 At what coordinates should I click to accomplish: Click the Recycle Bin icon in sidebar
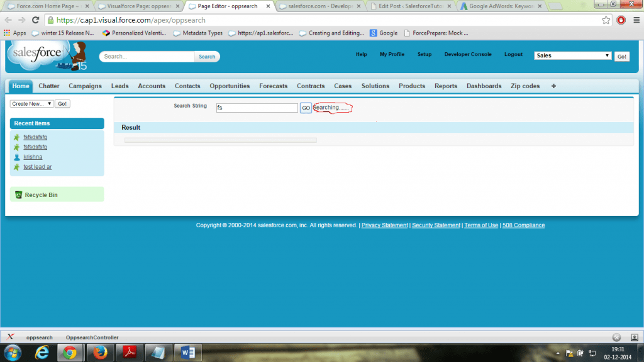(18, 195)
